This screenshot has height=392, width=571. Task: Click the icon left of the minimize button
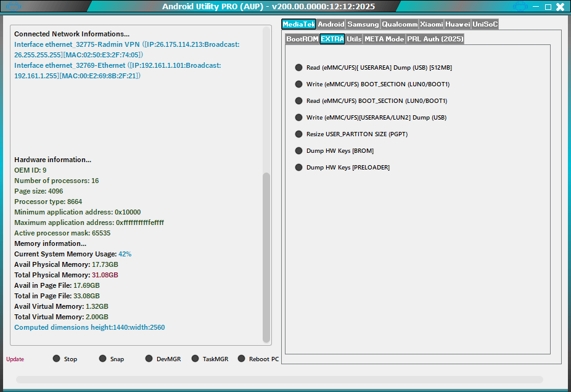point(520,7)
